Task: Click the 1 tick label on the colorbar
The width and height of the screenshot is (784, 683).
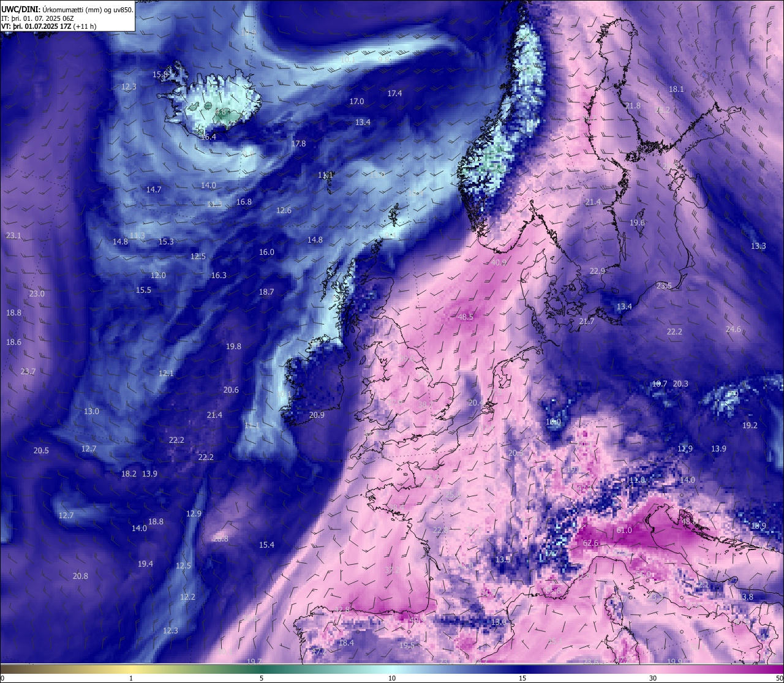Action: (x=131, y=678)
